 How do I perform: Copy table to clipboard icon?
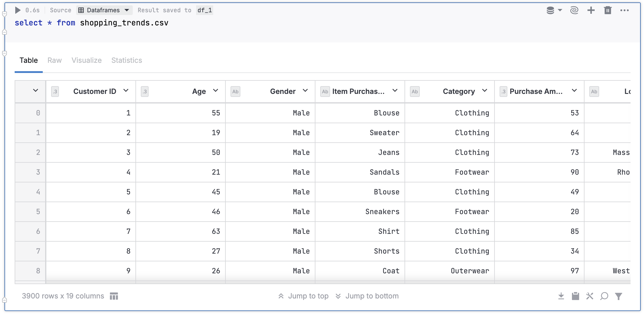(x=575, y=296)
